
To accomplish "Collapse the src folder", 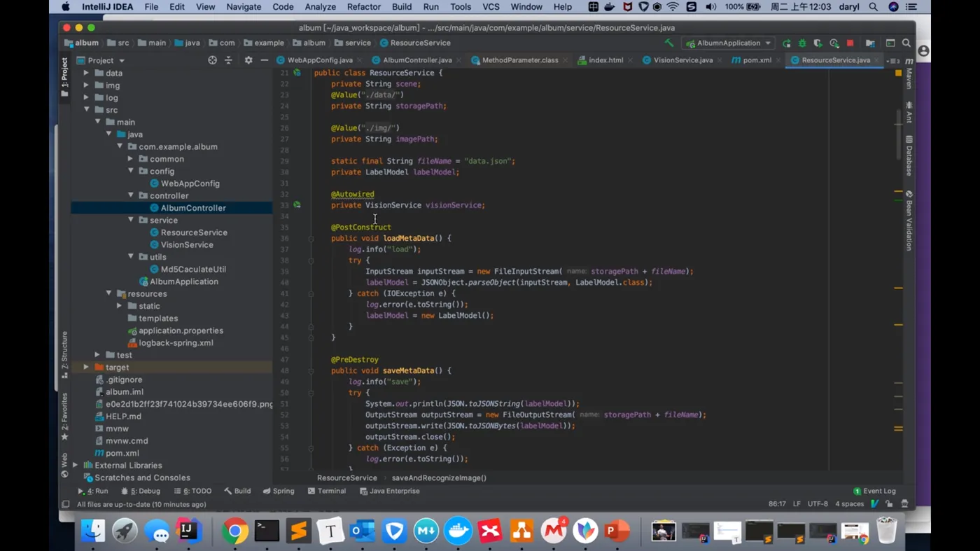I will point(86,110).
